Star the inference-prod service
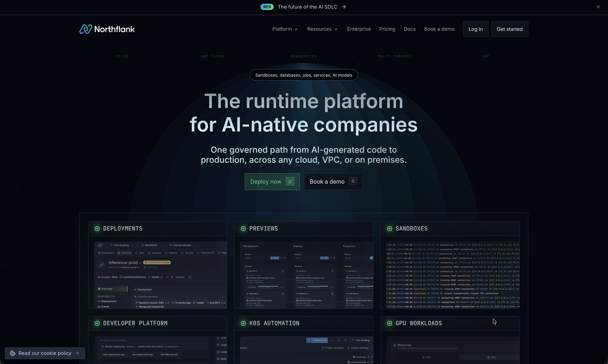608x364 pixels. click(140, 262)
